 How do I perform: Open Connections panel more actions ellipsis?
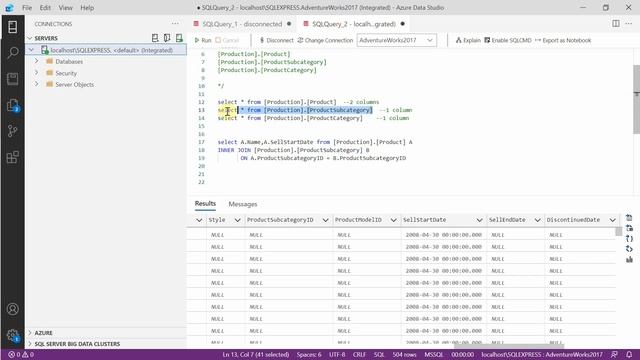[x=175, y=24]
